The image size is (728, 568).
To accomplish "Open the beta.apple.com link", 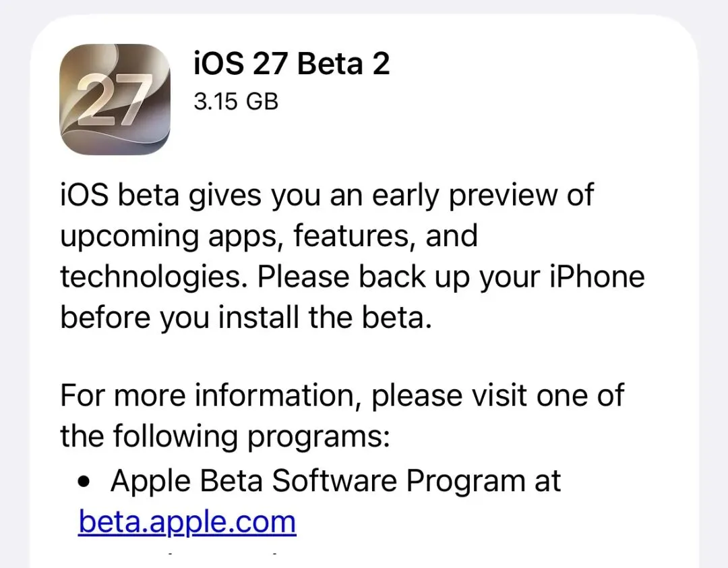I will point(187,521).
